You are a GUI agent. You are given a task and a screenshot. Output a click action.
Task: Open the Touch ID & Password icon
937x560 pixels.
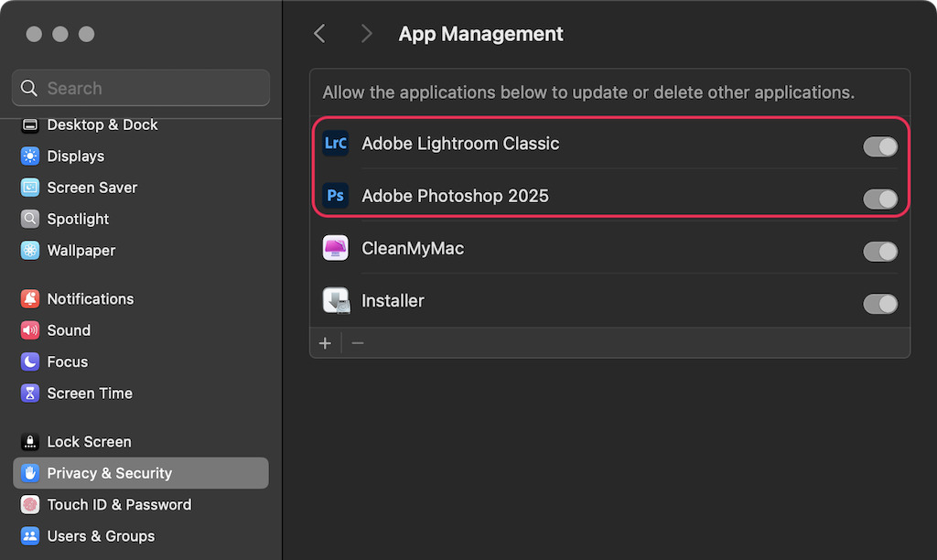(x=31, y=505)
